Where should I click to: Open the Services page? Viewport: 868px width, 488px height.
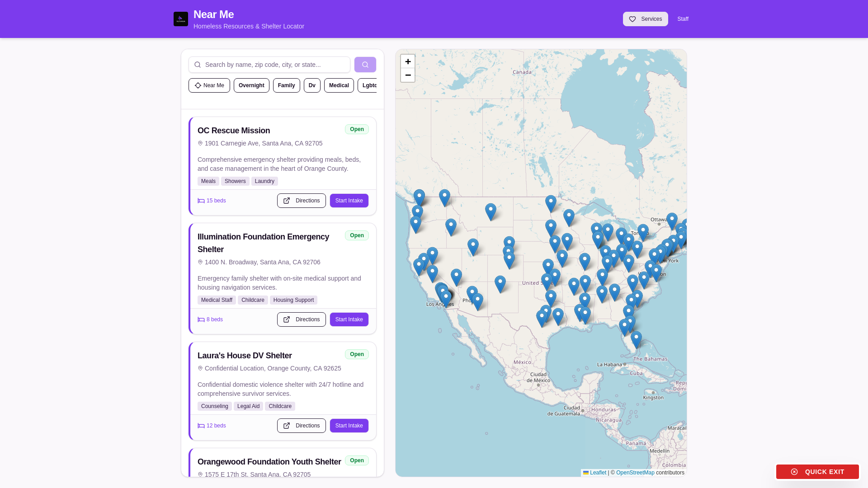[646, 19]
